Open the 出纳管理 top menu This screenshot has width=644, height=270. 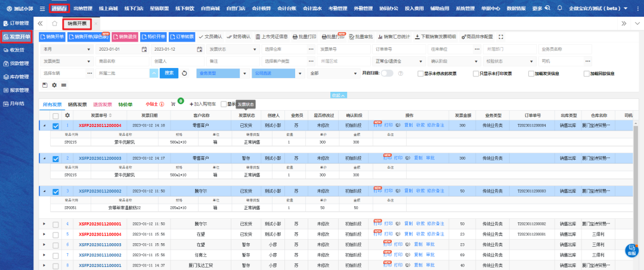(x=82, y=9)
